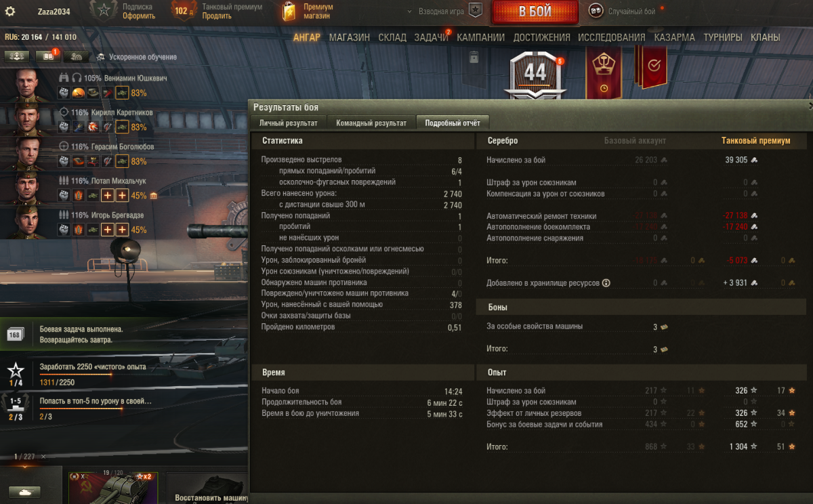Click info icon beside resource storage row

tap(606, 283)
